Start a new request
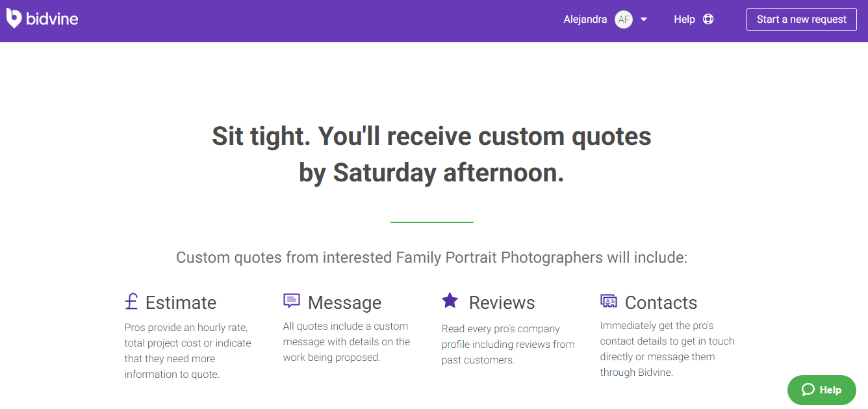The width and height of the screenshot is (868, 409). (802, 20)
